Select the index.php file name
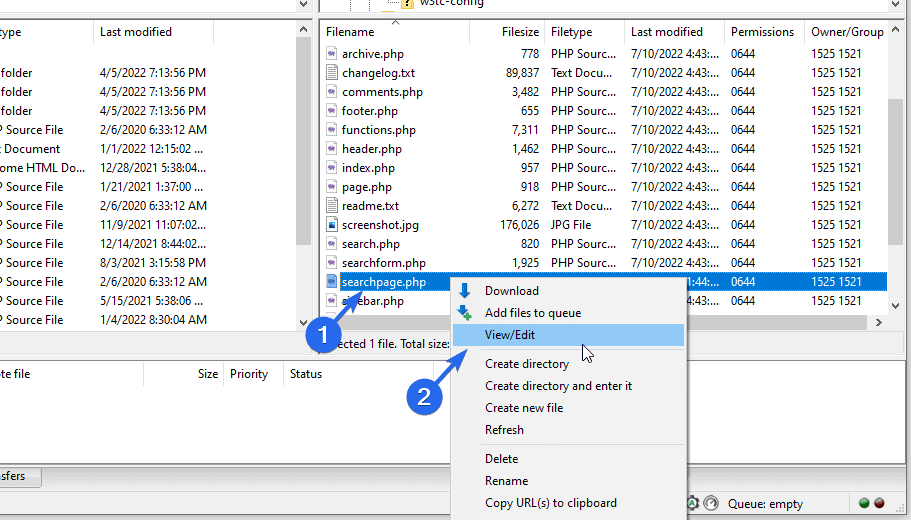911x520 pixels. point(368,168)
